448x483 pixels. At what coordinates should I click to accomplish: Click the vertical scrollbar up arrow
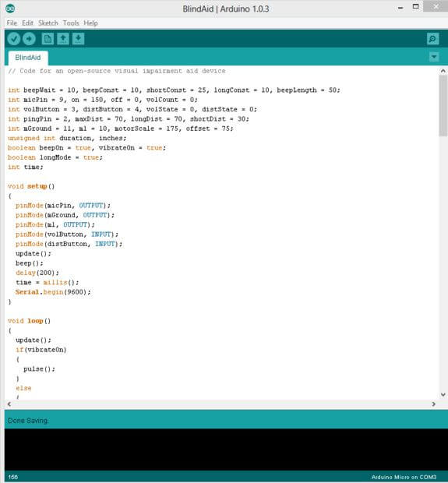pyautogui.click(x=443, y=71)
